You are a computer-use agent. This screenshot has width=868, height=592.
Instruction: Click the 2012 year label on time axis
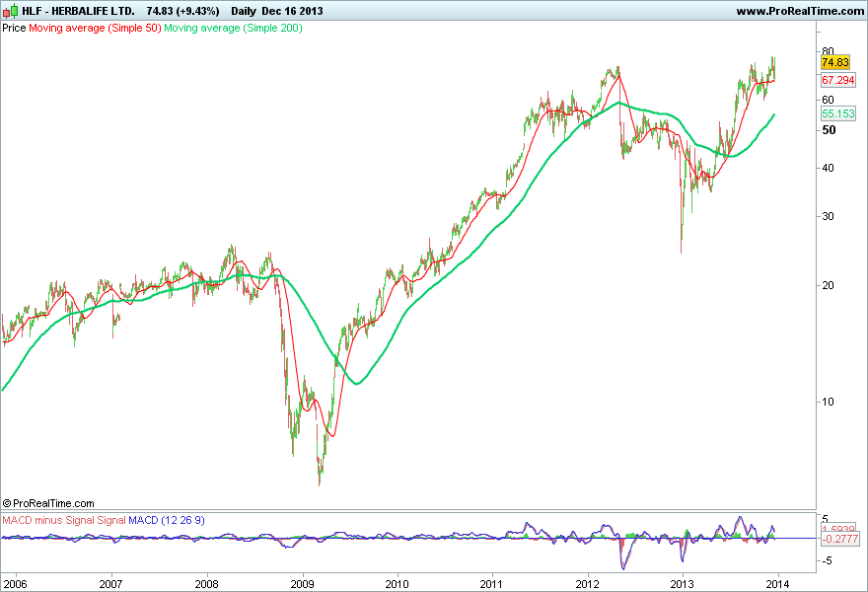tap(587, 584)
